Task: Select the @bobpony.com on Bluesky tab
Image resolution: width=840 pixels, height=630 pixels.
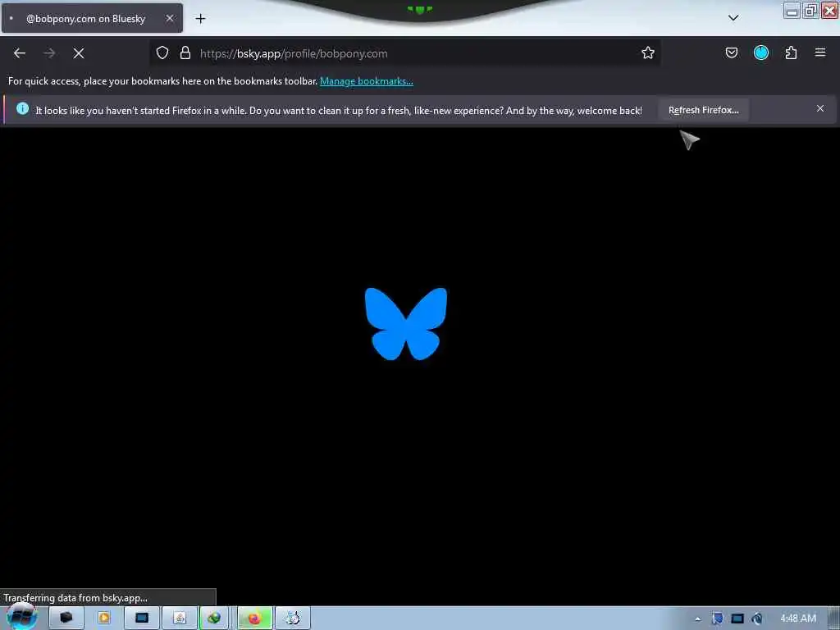Action: click(x=92, y=18)
